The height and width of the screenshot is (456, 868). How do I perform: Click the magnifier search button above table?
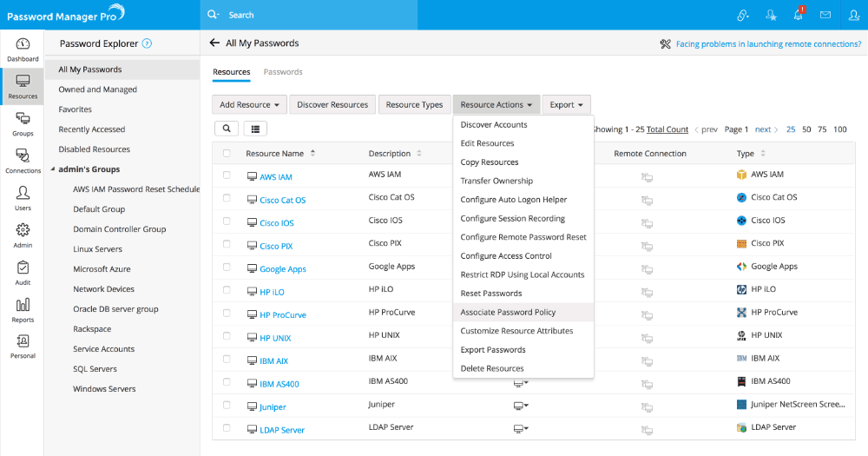click(226, 129)
